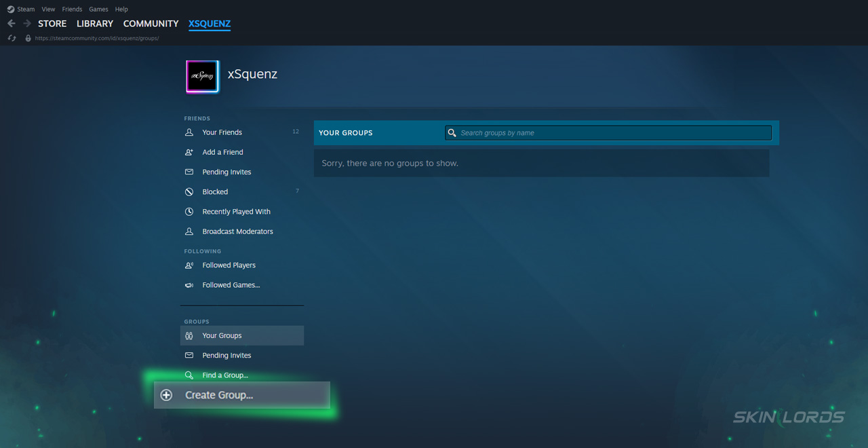Viewport: 868px width, 448px height.
Task: Click the Your Groups people icon
Action: coord(189,335)
